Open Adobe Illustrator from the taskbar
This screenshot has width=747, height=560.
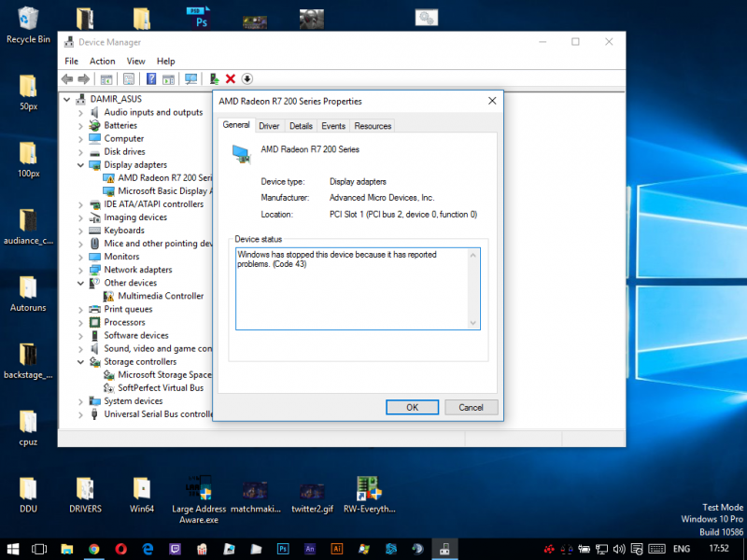(337, 549)
